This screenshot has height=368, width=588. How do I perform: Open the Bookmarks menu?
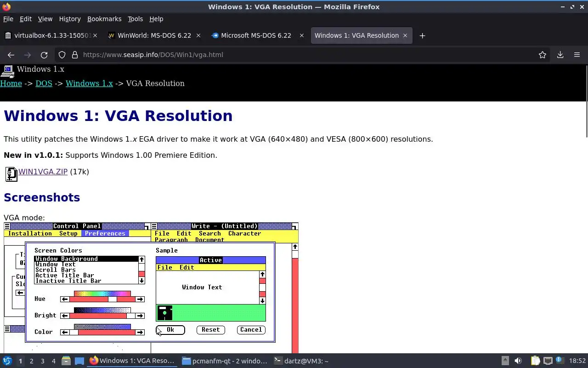click(x=104, y=19)
